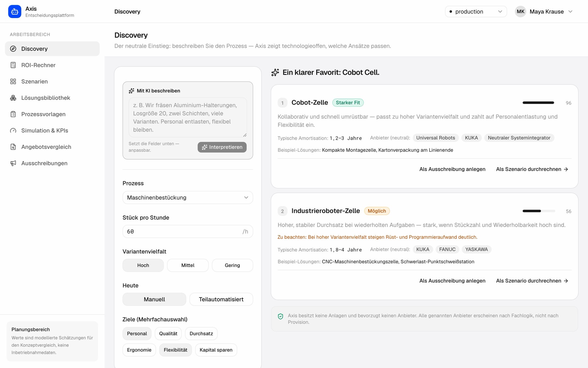This screenshot has height=368, width=588.
Task: Toggle the Qualität goal chip
Action: click(168, 334)
